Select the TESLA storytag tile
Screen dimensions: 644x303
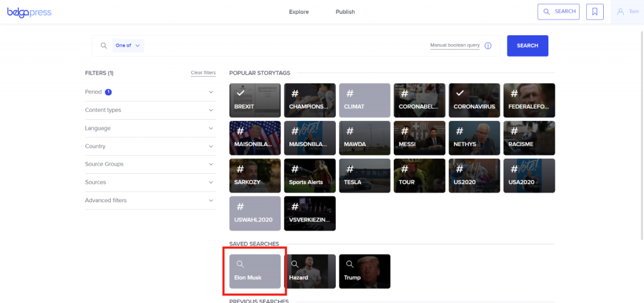tap(365, 176)
